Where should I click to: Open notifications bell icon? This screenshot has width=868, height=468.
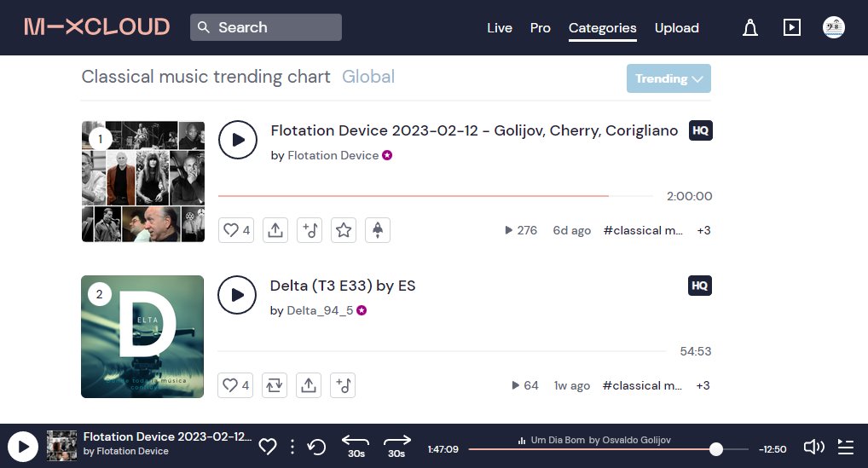tap(750, 27)
